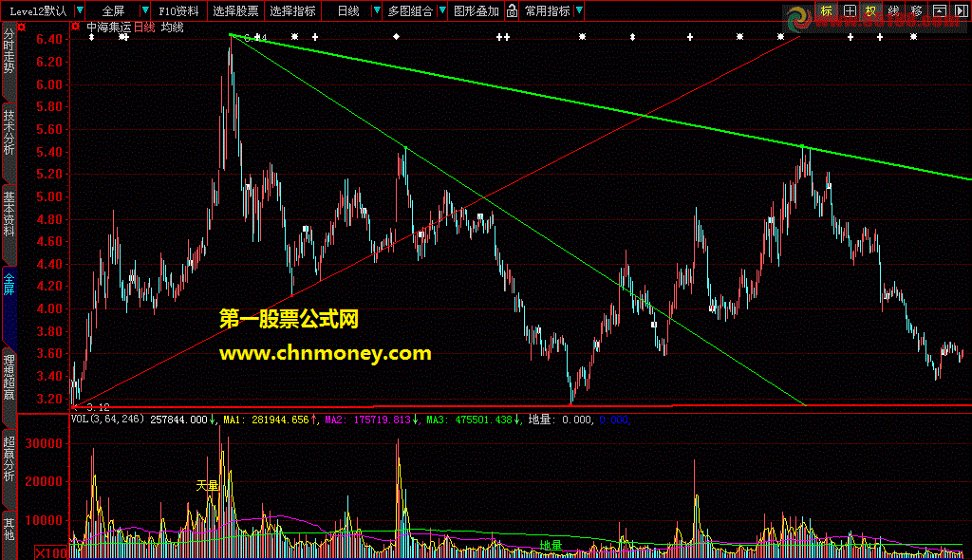Click the 30000 volume axis label
Screen dimensions: 972x560
point(44,443)
